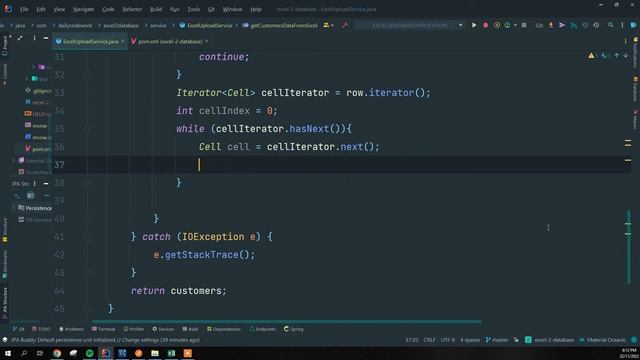Open the Endpoints tool window
The width and height of the screenshot is (640, 360).
[262, 329]
